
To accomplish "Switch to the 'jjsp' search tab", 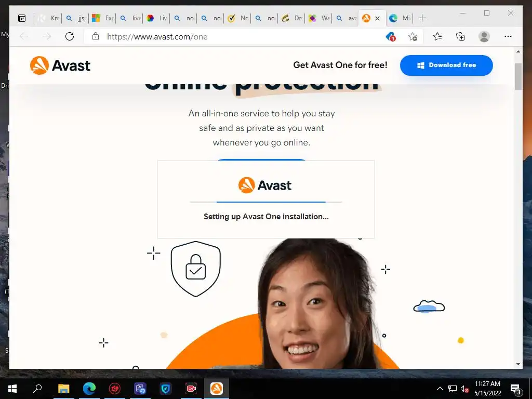I will click(x=75, y=18).
